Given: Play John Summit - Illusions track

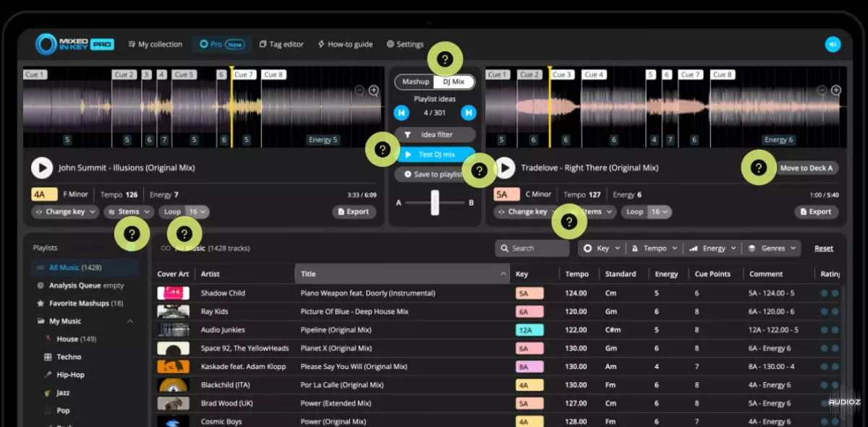Looking at the screenshot, I should pyautogui.click(x=42, y=168).
